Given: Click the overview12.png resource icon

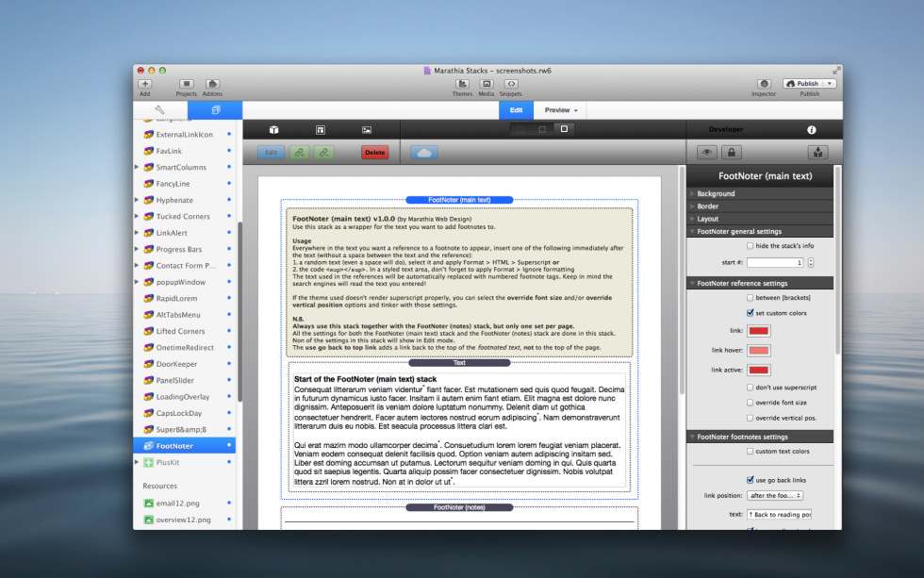Looking at the screenshot, I should (x=149, y=520).
